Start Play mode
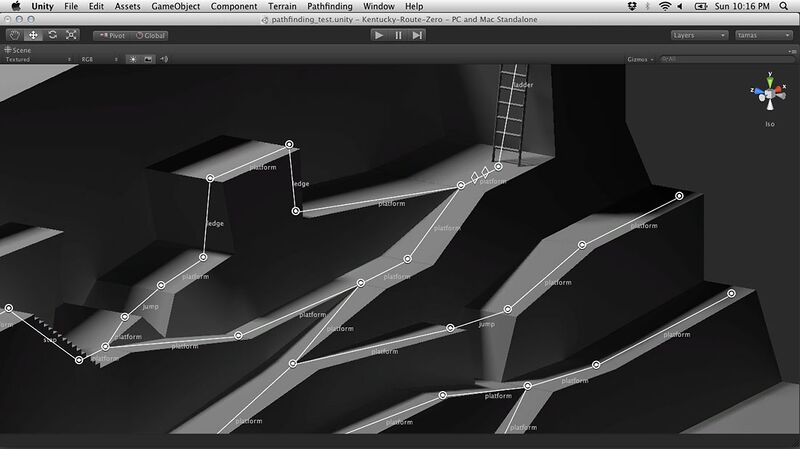The height and width of the screenshot is (449, 800). pyautogui.click(x=379, y=35)
